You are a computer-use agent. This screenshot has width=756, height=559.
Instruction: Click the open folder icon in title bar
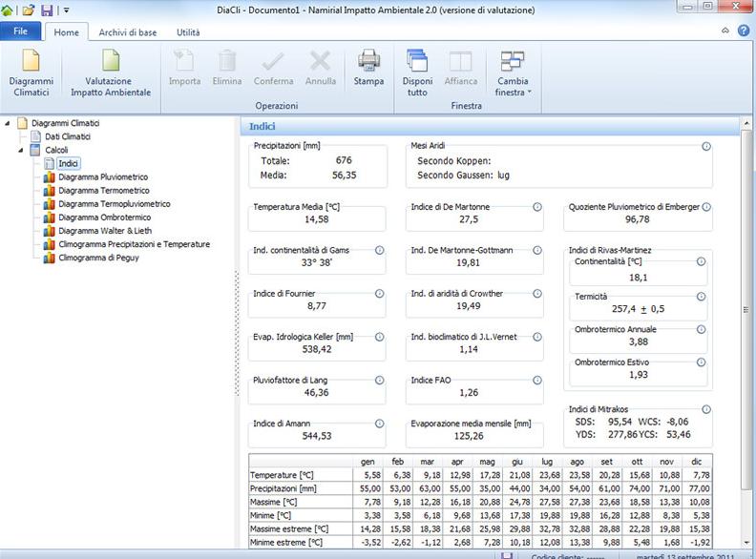(x=29, y=10)
